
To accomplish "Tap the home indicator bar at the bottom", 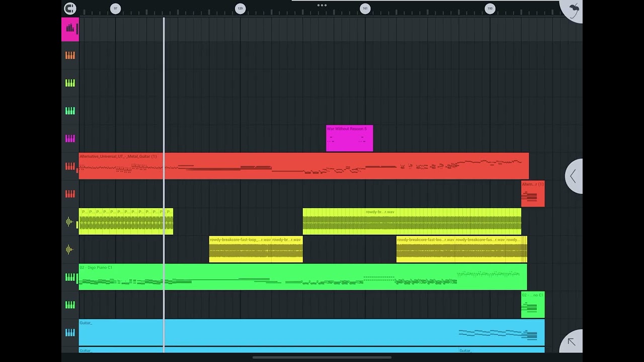I will click(x=322, y=358).
